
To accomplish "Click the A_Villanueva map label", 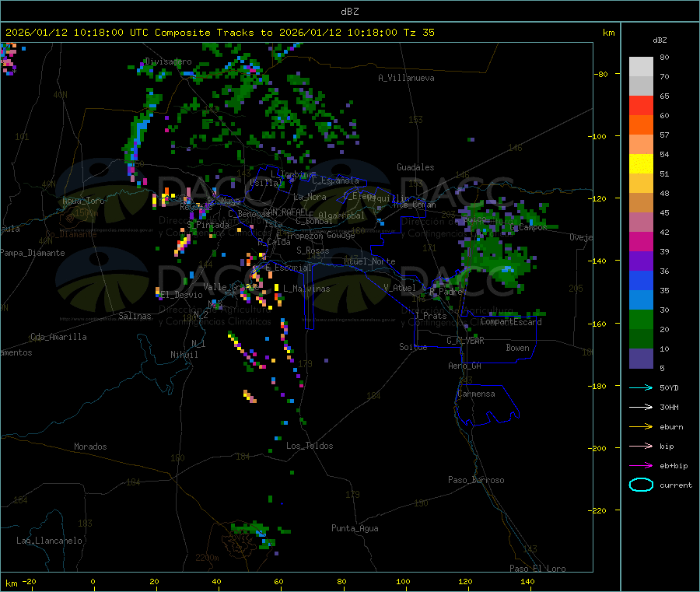I will (406, 78).
